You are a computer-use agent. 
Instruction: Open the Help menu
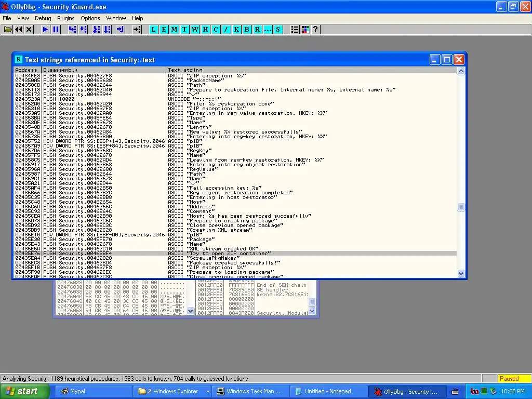click(x=137, y=18)
